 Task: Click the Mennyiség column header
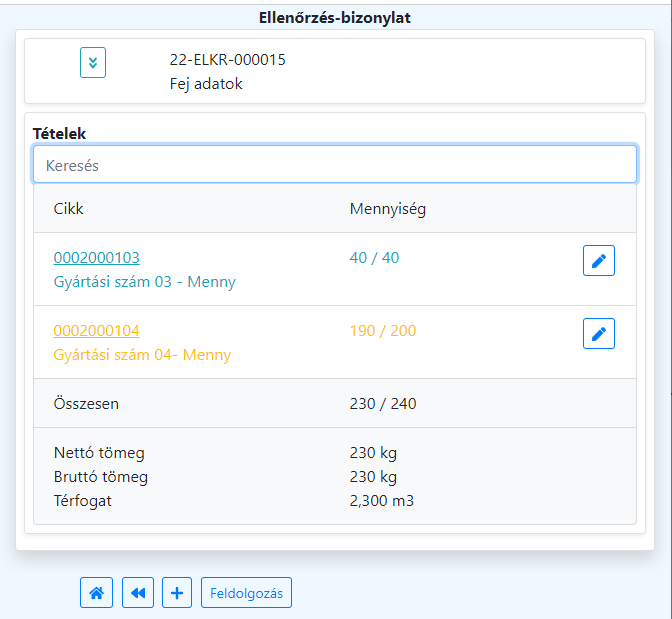[x=389, y=209]
